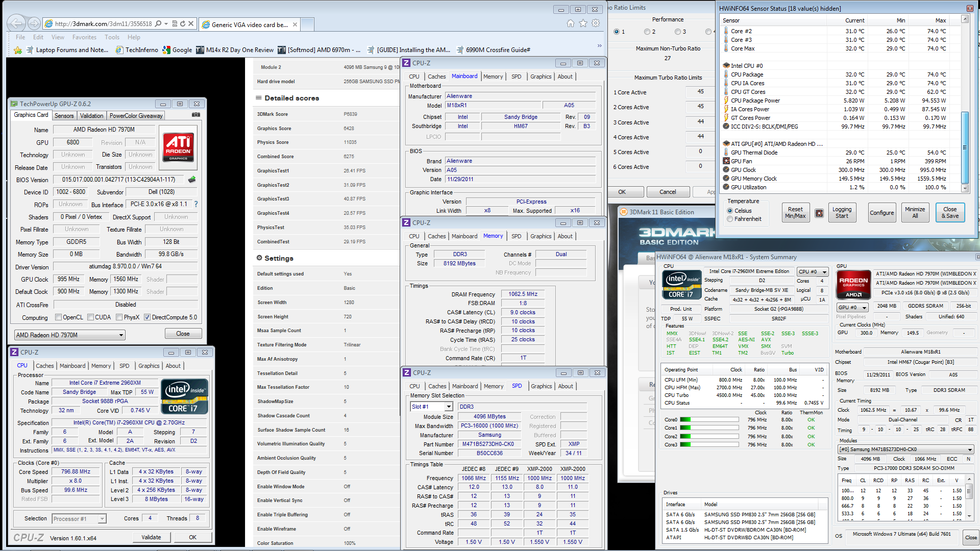Click the Bus Interface question mark icon

pyautogui.click(x=195, y=204)
